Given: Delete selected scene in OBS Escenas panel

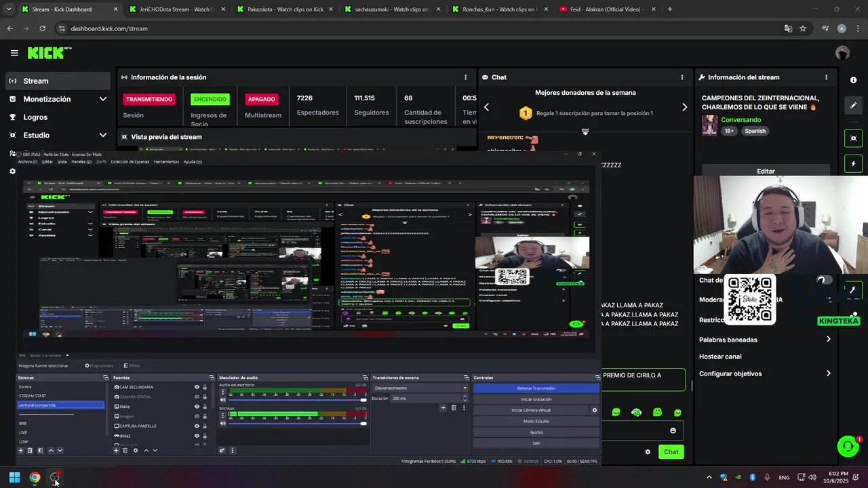Looking at the screenshot, I should [x=30, y=450].
